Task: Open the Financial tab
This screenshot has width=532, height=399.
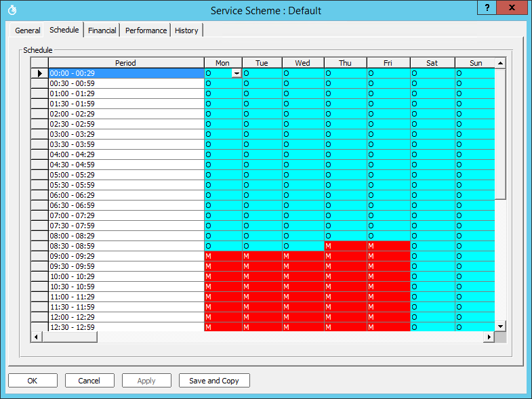Action: 102,30
